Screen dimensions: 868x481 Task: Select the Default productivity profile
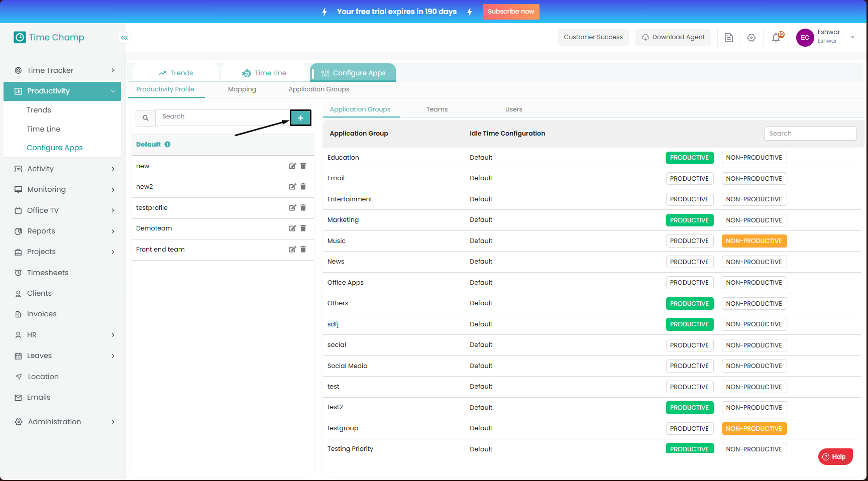click(x=223, y=145)
